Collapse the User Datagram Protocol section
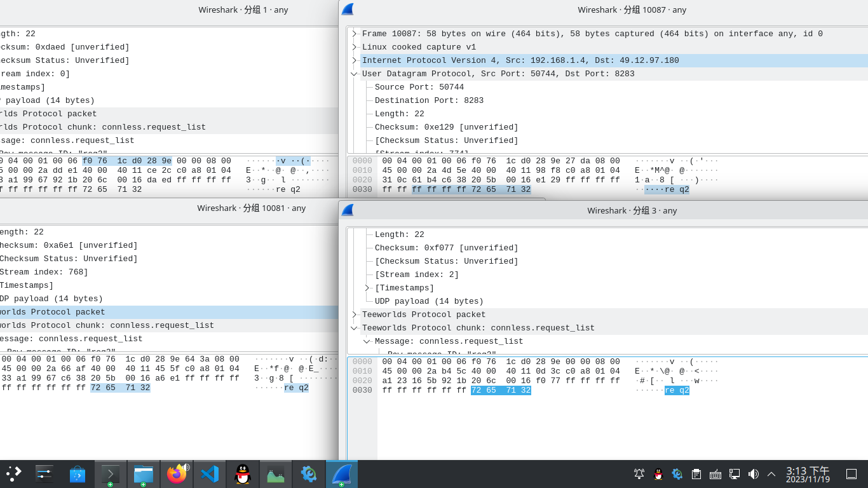The image size is (868, 488). [355, 74]
